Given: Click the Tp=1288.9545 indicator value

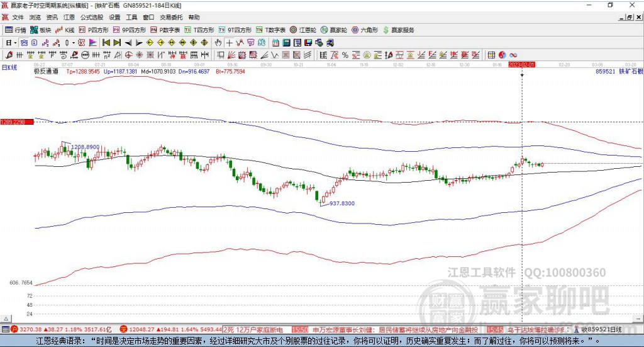Looking at the screenshot, I should [83, 71].
